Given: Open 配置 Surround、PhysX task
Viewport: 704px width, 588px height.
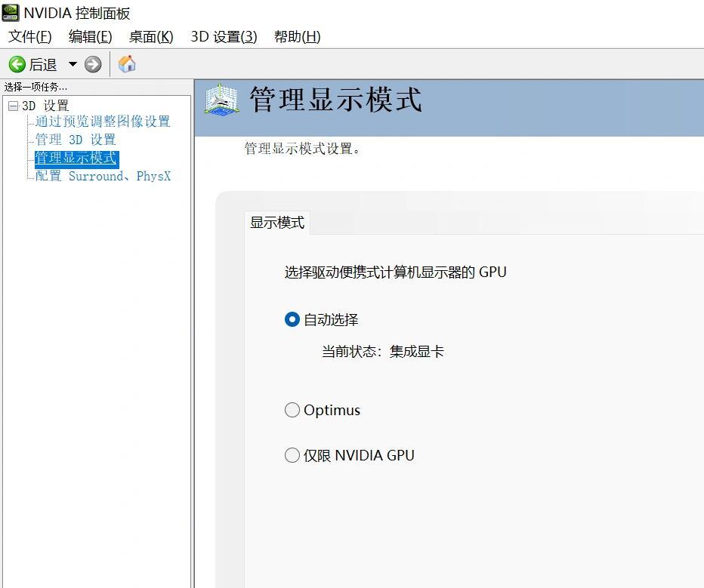Looking at the screenshot, I should (x=103, y=176).
